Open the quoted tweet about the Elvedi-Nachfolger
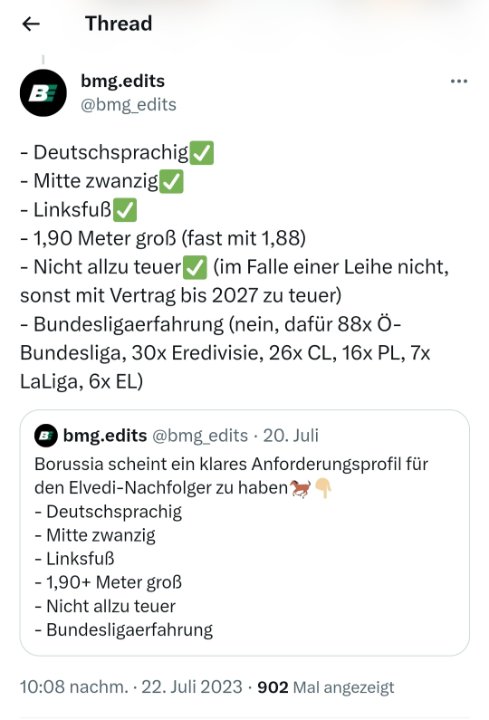This screenshot has width=489, height=720. pos(244,533)
